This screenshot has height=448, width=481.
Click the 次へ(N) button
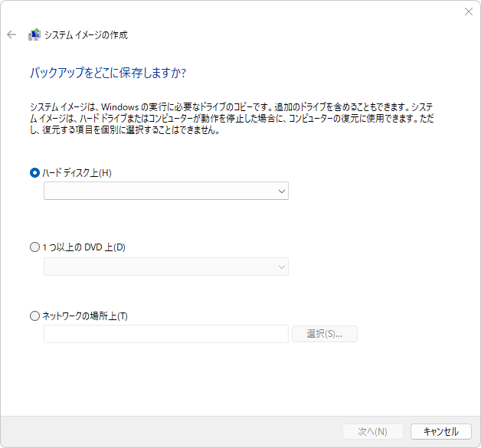tap(373, 431)
